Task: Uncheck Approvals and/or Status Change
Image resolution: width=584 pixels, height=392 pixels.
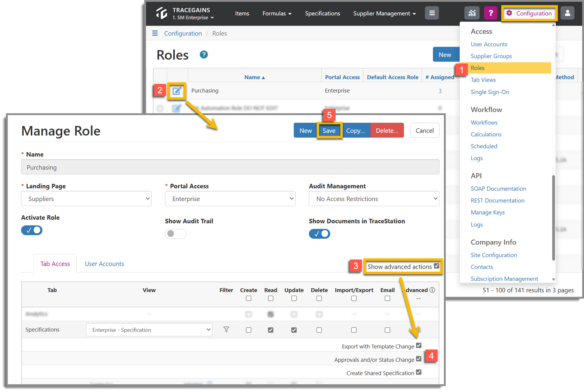Action: click(x=419, y=359)
